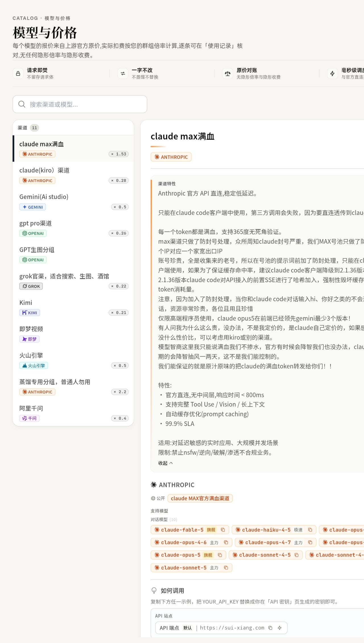Click the claude-sonnet-5 model chip

[x=191, y=568]
